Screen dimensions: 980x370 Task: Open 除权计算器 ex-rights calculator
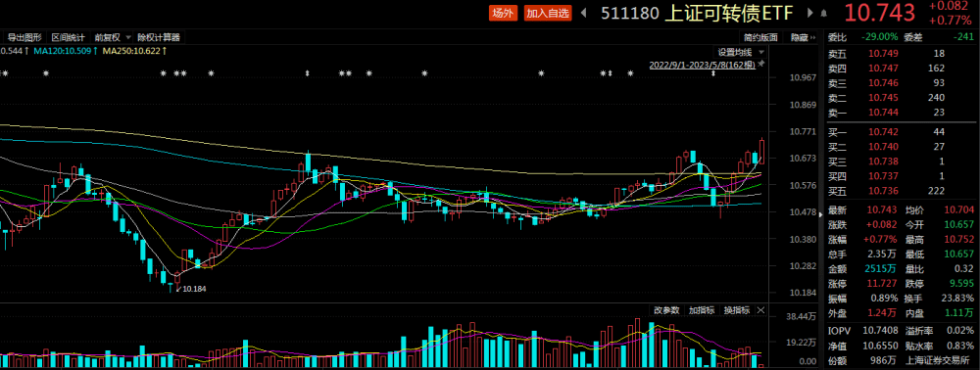coord(160,37)
